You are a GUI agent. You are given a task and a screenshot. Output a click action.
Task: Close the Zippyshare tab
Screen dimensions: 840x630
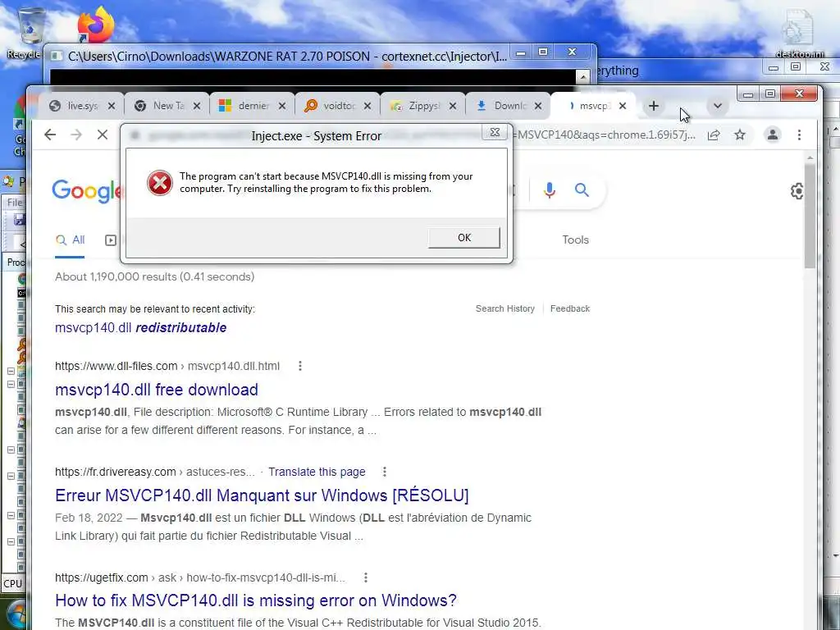point(453,106)
